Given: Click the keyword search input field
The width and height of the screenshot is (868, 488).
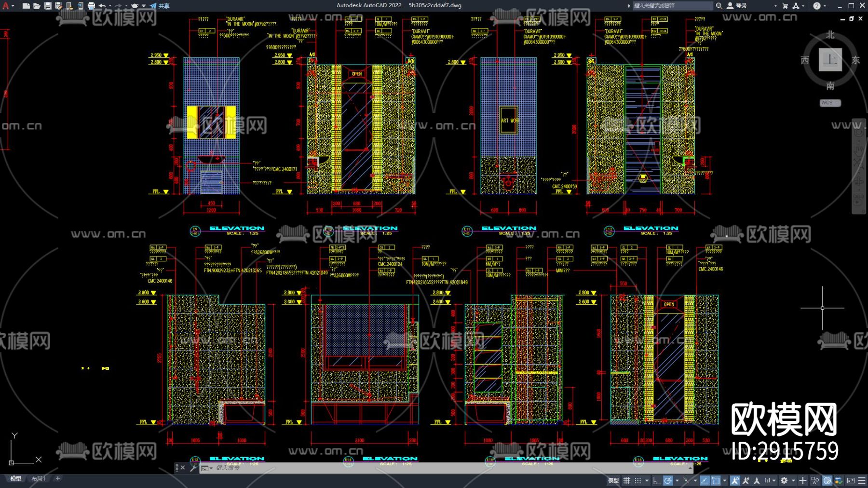Looking at the screenshot, I should point(672,6).
